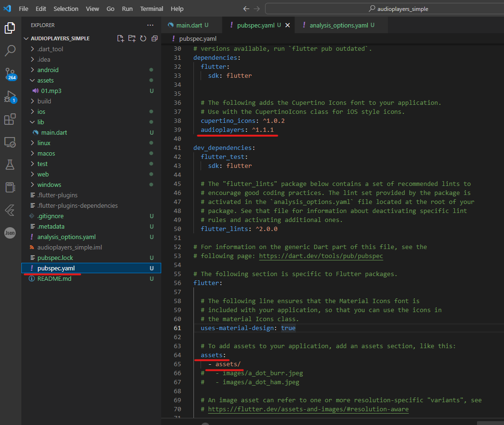This screenshot has width=504, height=425.
Task: Open the audioplayers_simple.iml file
Action: pyautogui.click(x=92, y=248)
